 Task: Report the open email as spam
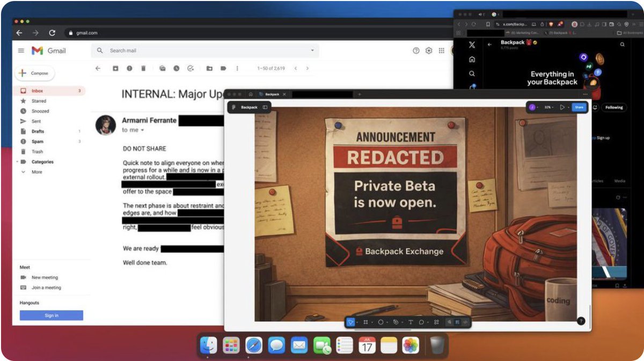[x=129, y=68]
